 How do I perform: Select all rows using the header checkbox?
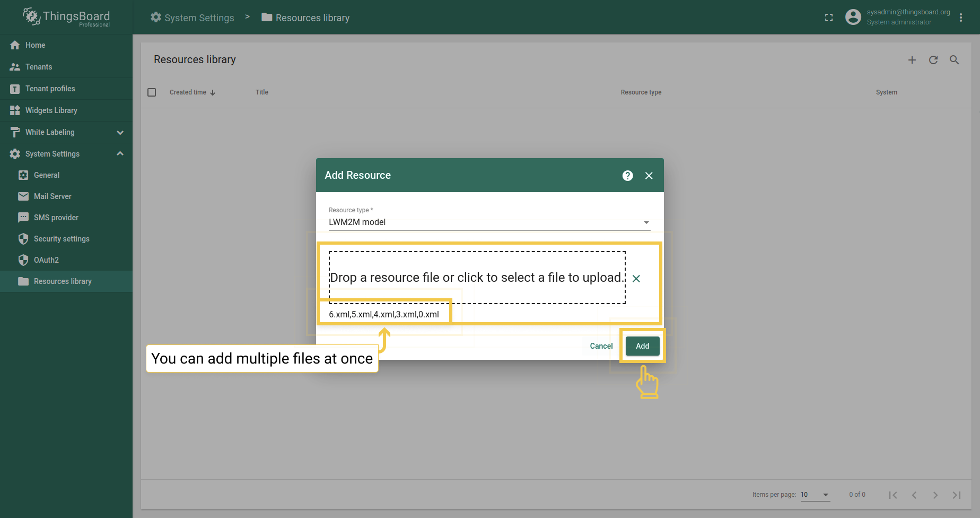tap(152, 92)
